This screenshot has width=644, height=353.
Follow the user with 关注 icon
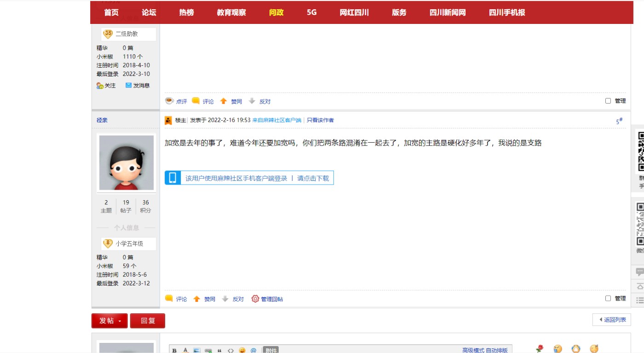pyautogui.click(x=100, y=85)
